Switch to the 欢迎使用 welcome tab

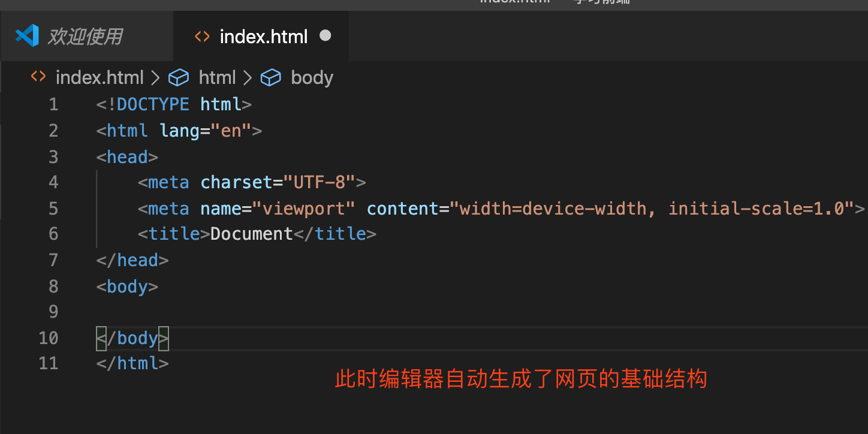tap(85, 37)
